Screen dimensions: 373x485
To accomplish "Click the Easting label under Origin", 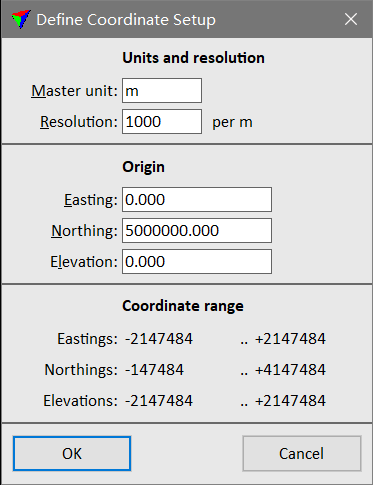I will pyautogui.click(x=91, y=200).
